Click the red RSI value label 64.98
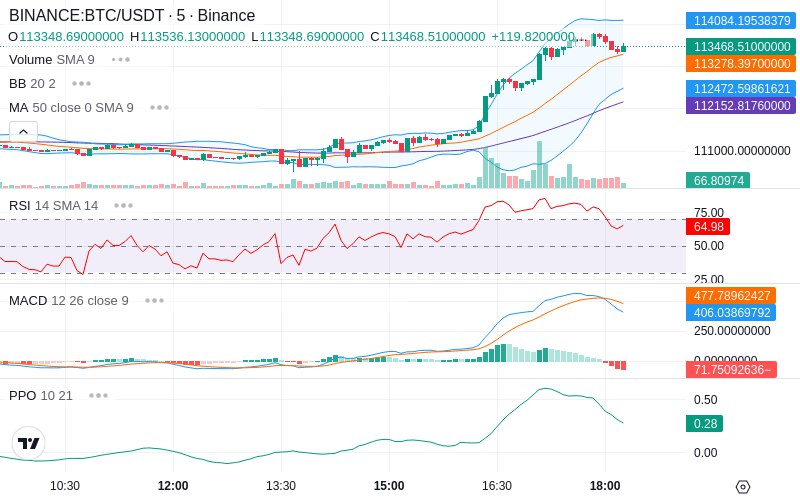The height and width of the screenshot is (500, 800). (x=708, y=227)
